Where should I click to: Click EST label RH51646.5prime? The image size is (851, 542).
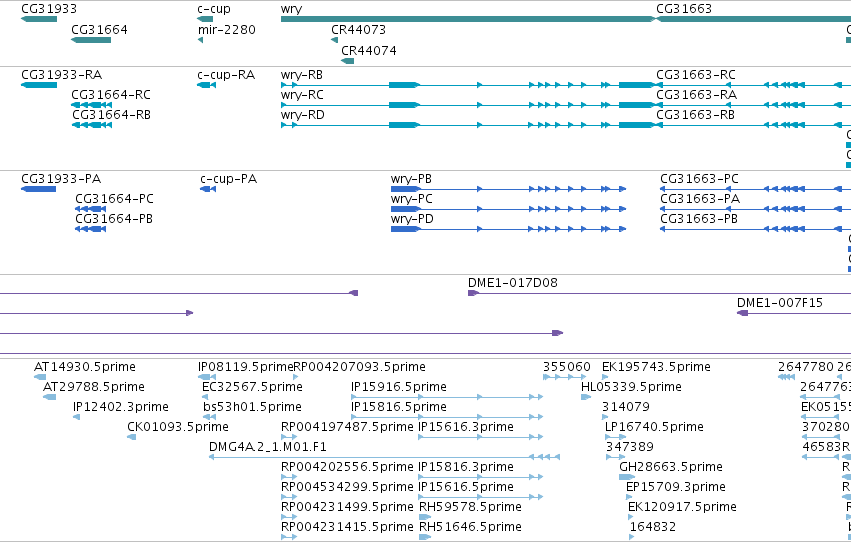click(x=471, y=527)
